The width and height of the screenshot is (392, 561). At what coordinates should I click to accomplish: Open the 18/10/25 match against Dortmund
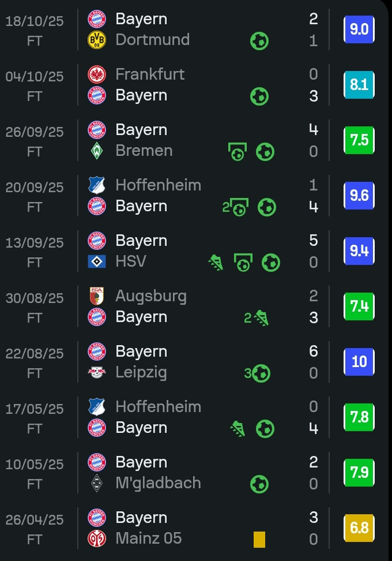(x=196, y=29)
